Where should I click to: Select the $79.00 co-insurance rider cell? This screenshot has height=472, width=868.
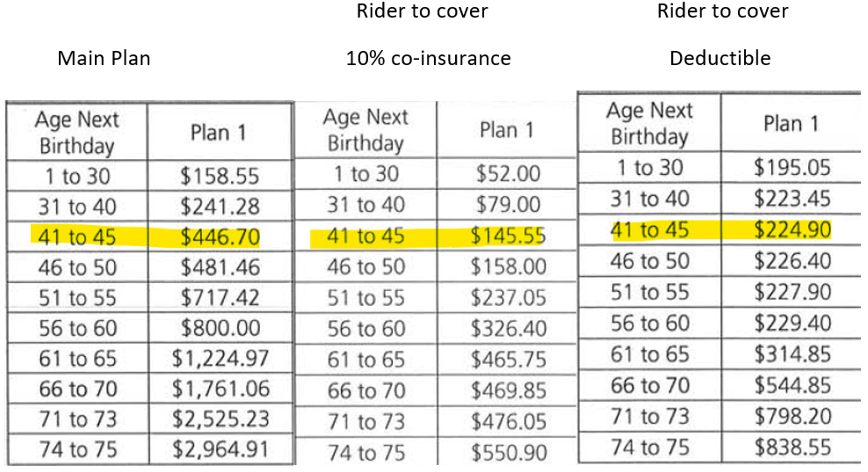[508, 205]
